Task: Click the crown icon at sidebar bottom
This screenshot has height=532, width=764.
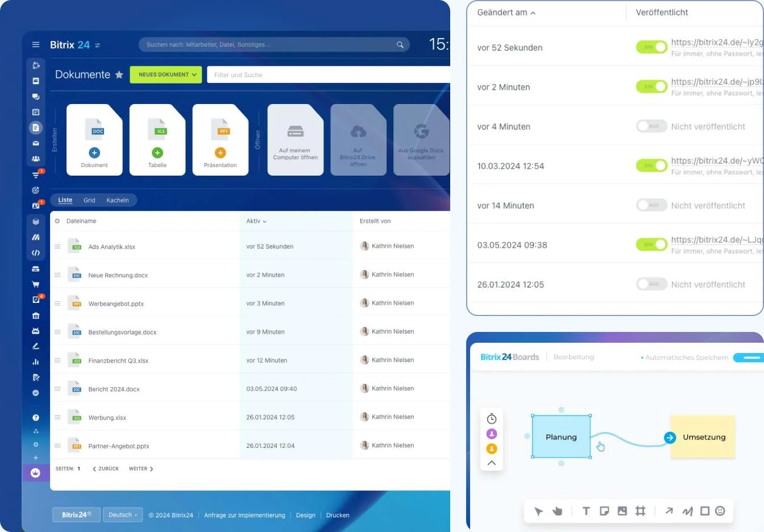Action: [x=35, y=473]
